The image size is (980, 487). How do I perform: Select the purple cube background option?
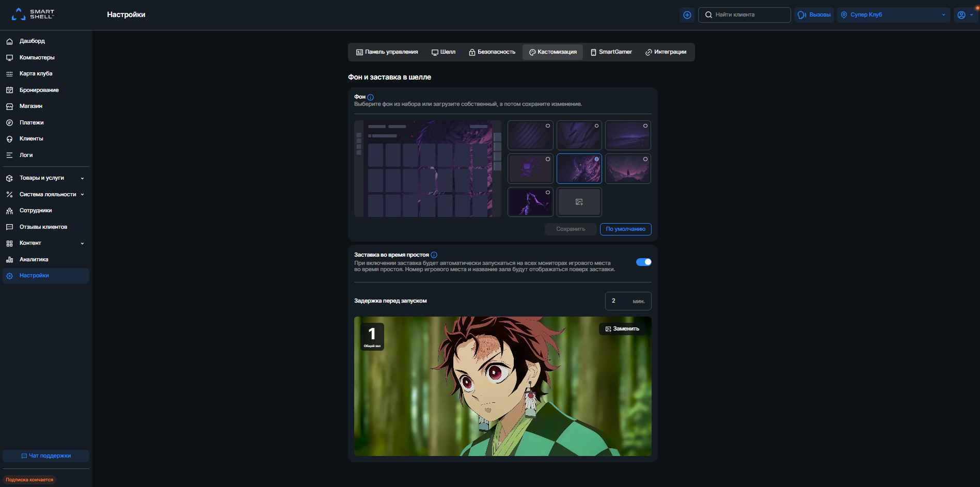coord(530,168)
